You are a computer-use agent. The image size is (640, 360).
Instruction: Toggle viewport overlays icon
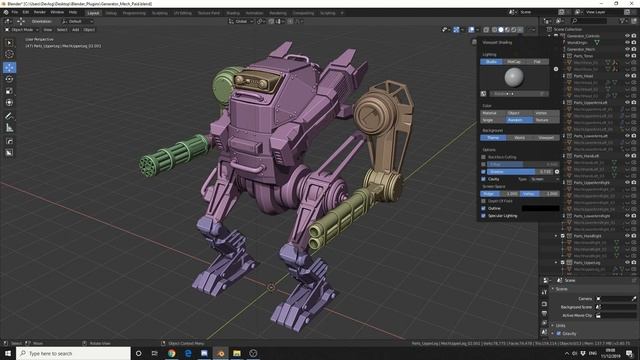(x=471, y=30)
